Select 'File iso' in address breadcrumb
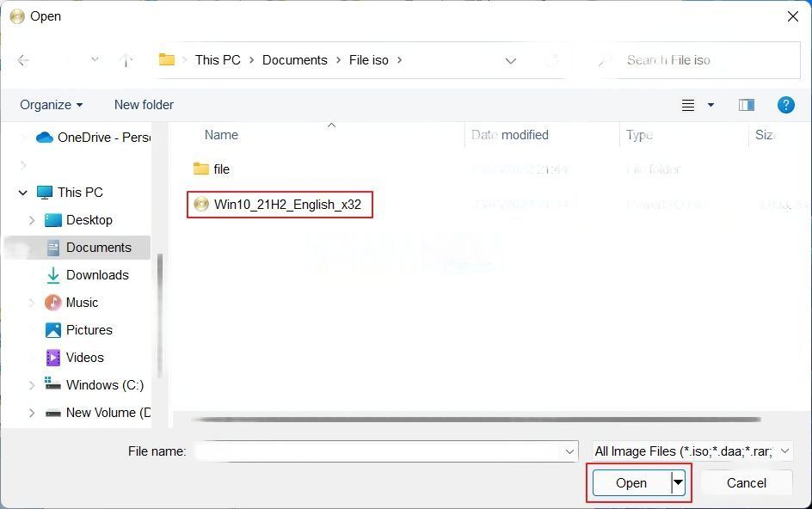This screenshot has width=812, height=509. (369, 60)
